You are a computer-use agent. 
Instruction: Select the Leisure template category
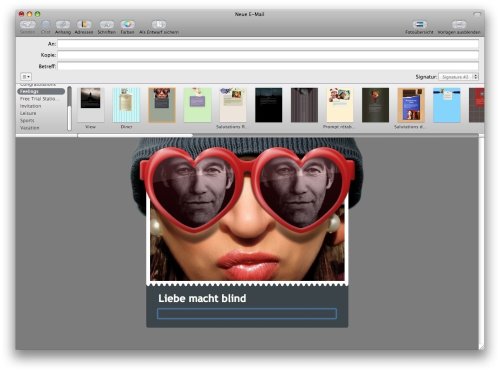28,113
